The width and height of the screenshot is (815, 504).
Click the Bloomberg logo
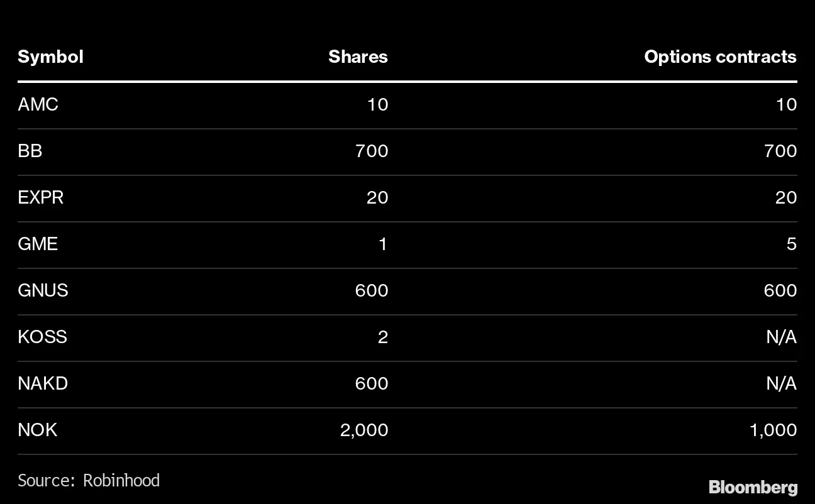(x=753, y=487)
